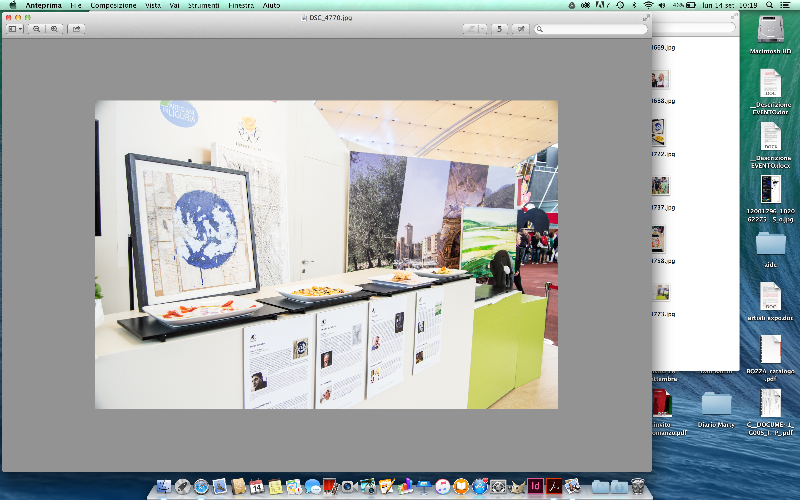Open Spotlight search magnifier in menu bar

tap(769, 5)
